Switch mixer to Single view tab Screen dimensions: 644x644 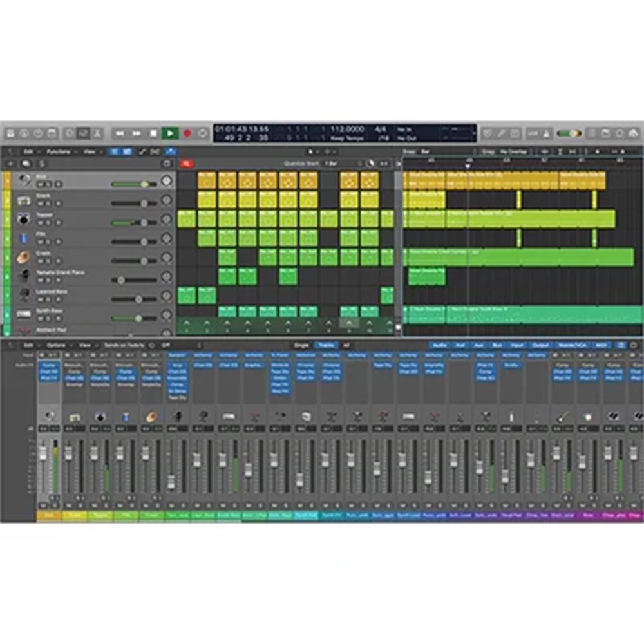pyautogui.click(x=301, y=345)
